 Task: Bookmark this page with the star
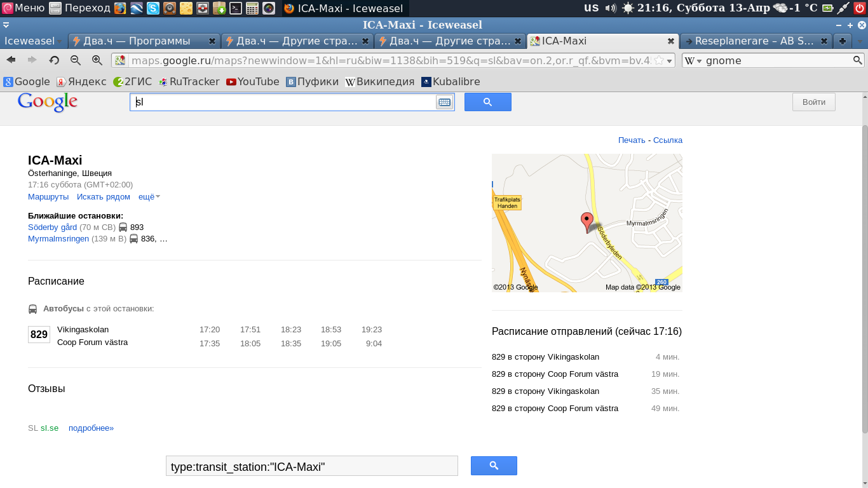coord(659,60)
